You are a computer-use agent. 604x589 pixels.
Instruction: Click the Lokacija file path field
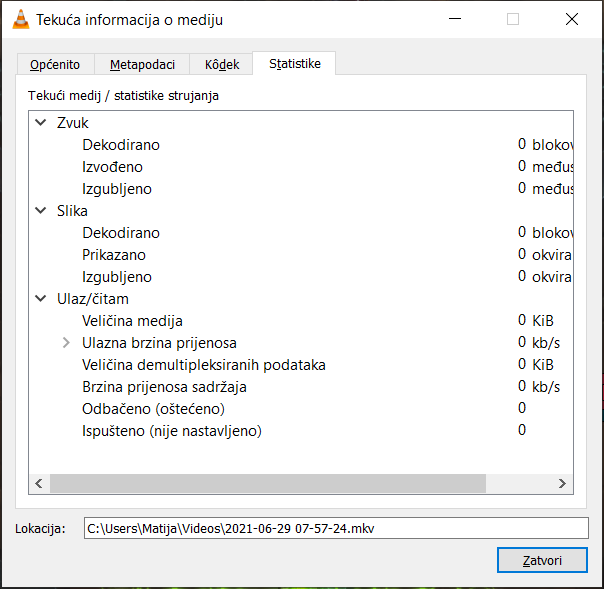coord(336,527)
